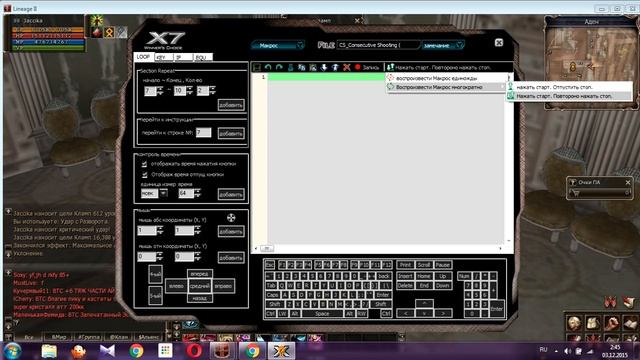Click the Space key on virtual keyboard
The width and height of the screenshot is (640, 360).
click(x=322, y=313)
